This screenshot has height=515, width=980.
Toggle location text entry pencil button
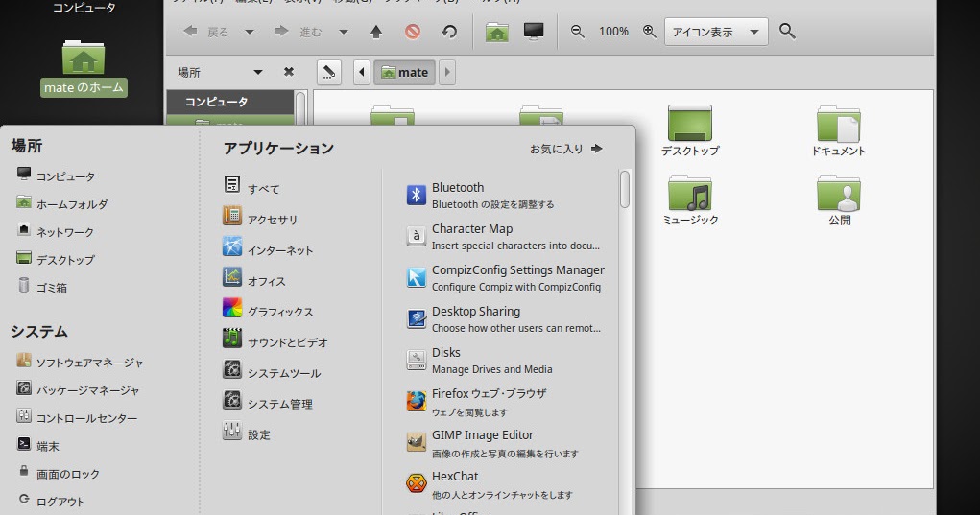[329, 73]
